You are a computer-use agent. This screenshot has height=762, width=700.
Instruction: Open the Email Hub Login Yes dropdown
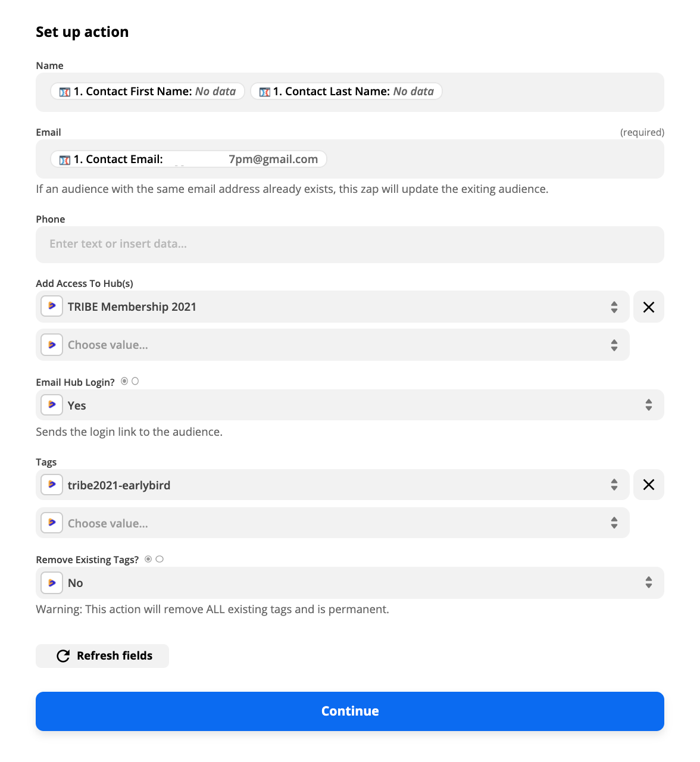coord(350,405)
